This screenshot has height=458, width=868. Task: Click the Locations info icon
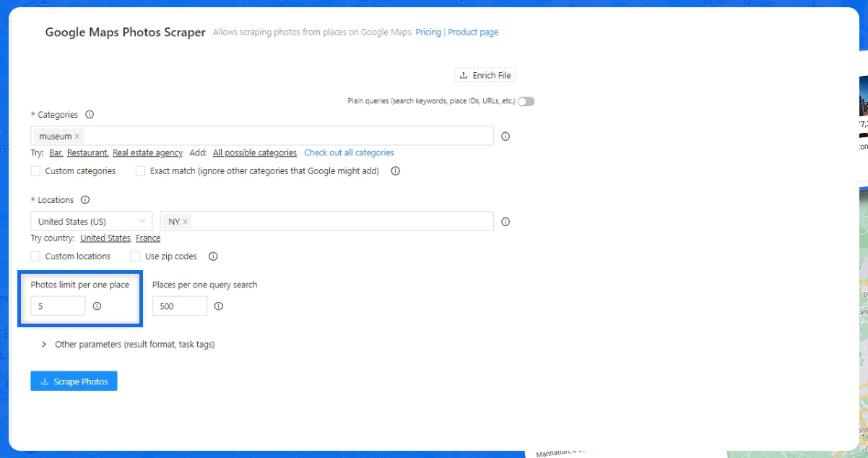point(84,199)
